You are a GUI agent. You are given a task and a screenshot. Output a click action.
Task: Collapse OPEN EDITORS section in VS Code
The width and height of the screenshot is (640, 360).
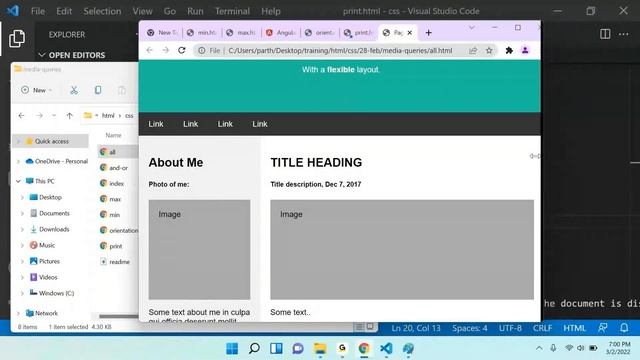point(41,55)
